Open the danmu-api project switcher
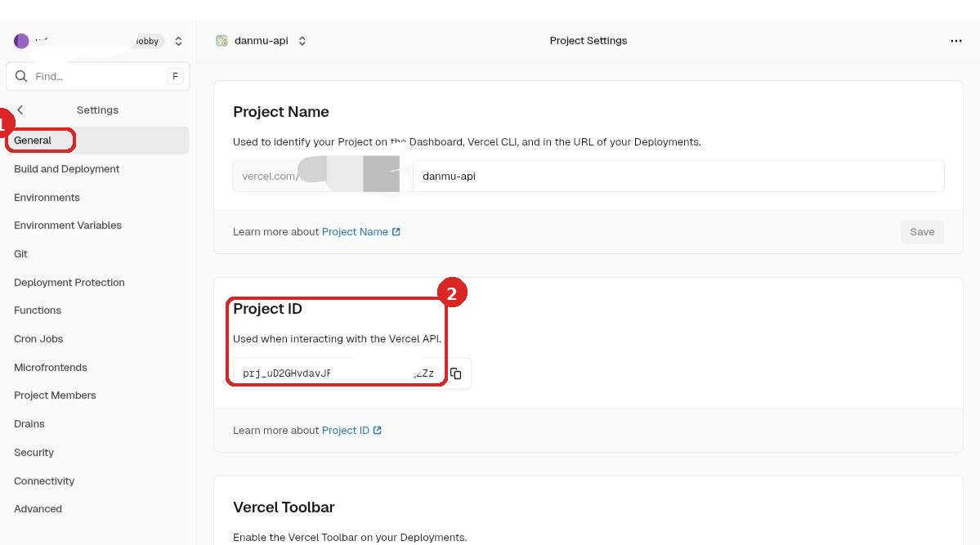 [x=302, y=40]
